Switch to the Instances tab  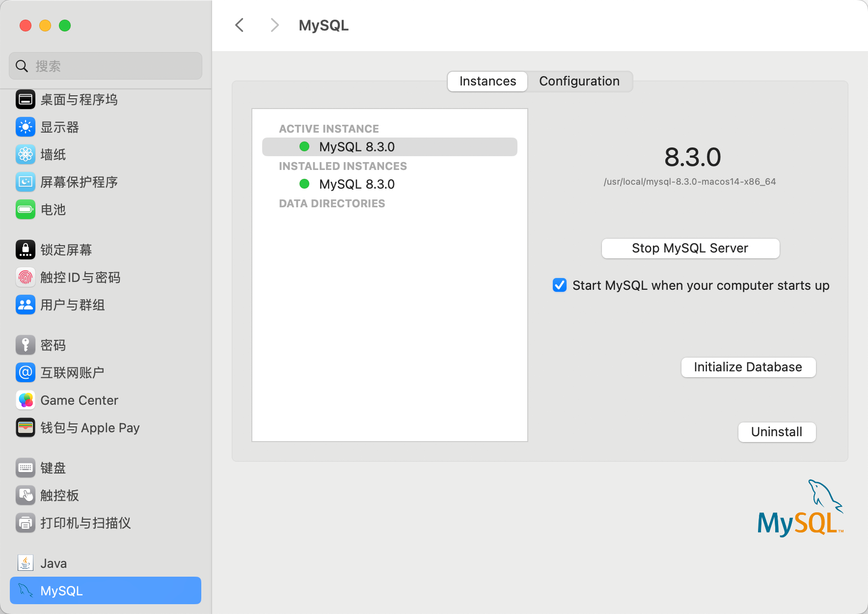tap(488, 81)
